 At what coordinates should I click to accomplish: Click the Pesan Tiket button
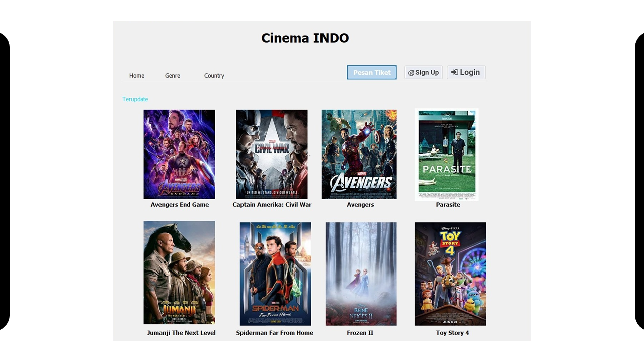(x=372, y=72)
